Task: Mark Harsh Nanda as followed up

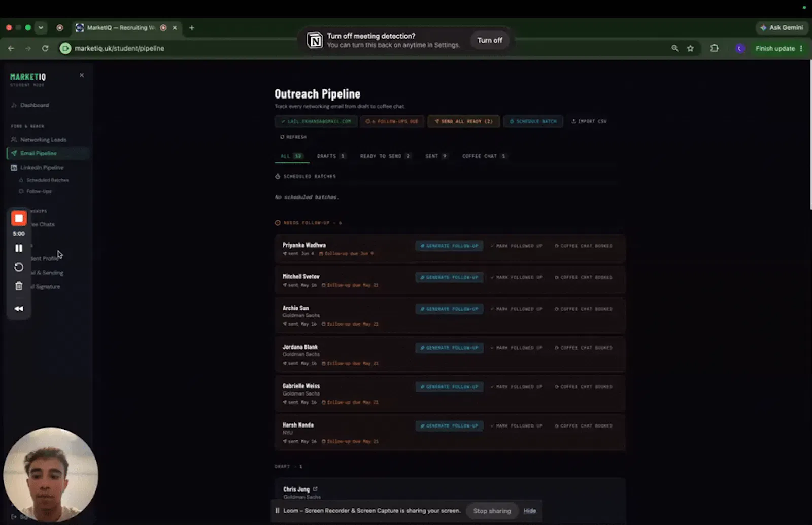Action: [516, 426]
